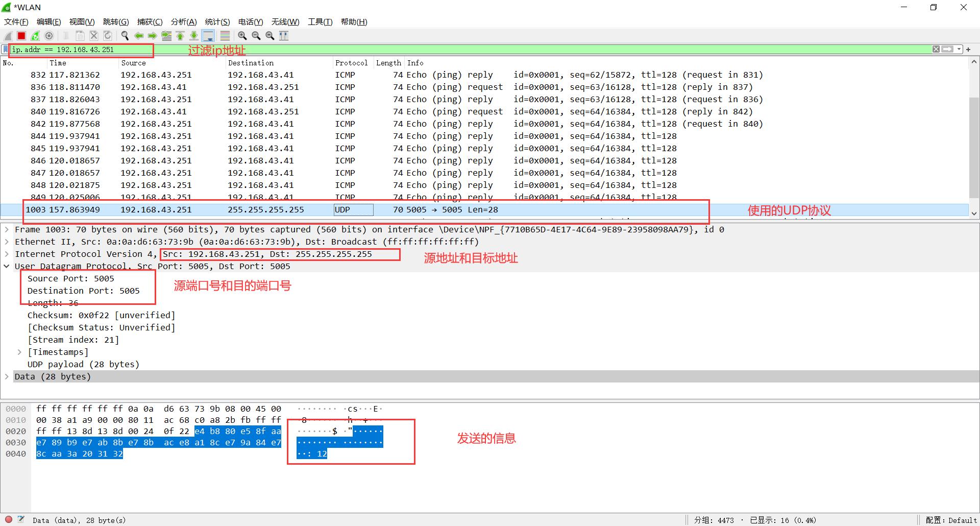Select the [Stream index: 21] line

(73, 340)
